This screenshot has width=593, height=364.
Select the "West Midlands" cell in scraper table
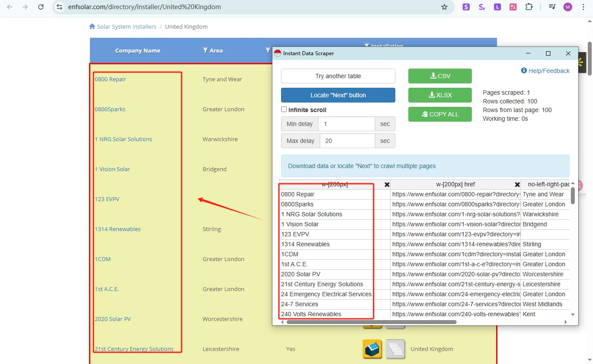(x=545, y=304)
